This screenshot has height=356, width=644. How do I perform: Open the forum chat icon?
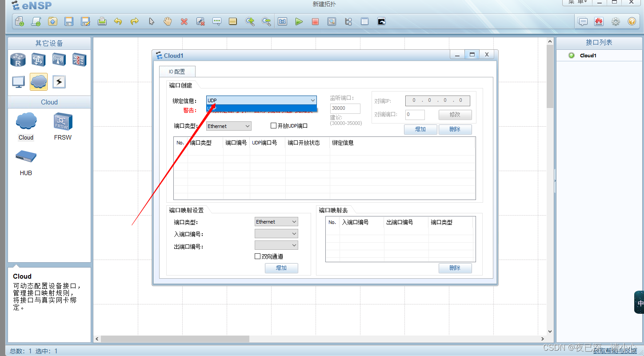582,21
